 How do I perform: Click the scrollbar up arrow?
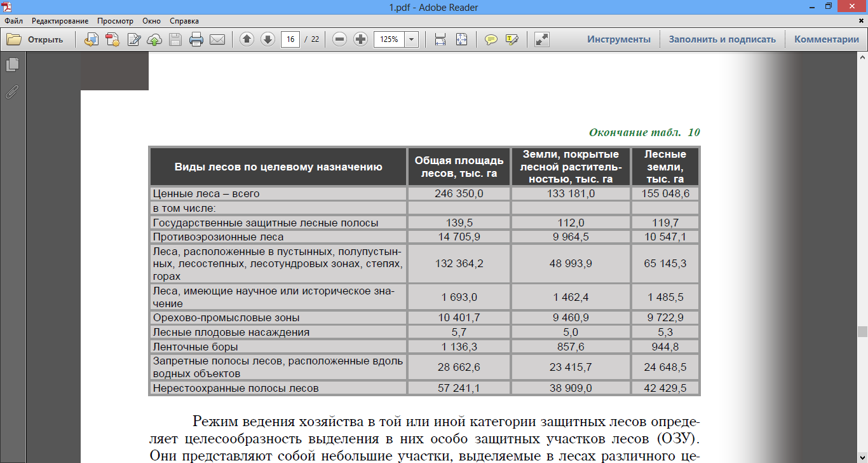click(862, 58)
